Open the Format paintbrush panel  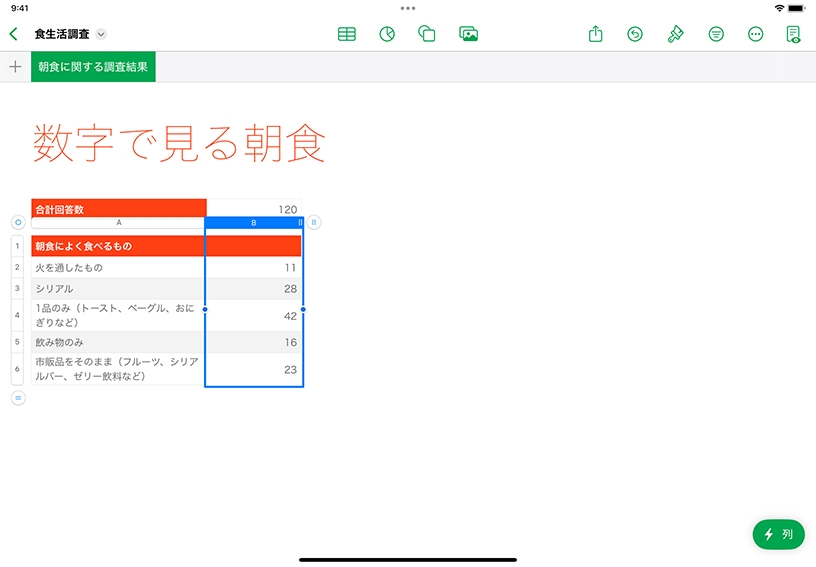point(676,34)
